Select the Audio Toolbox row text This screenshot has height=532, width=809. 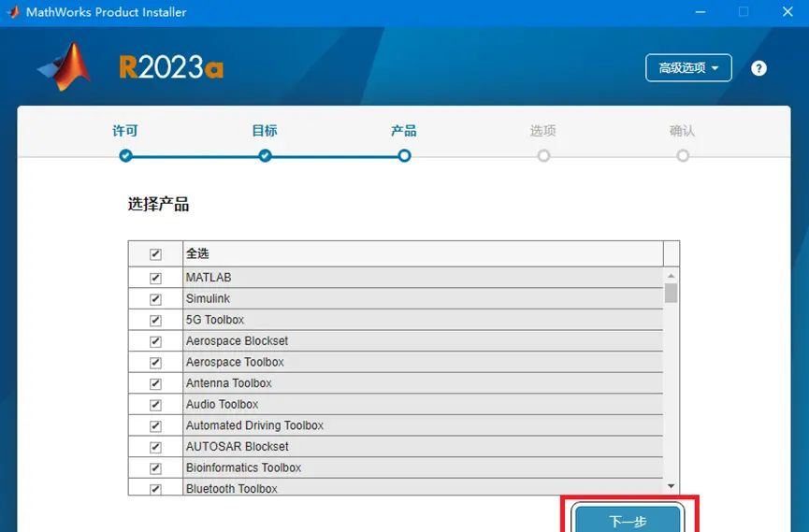pos(222,405)
